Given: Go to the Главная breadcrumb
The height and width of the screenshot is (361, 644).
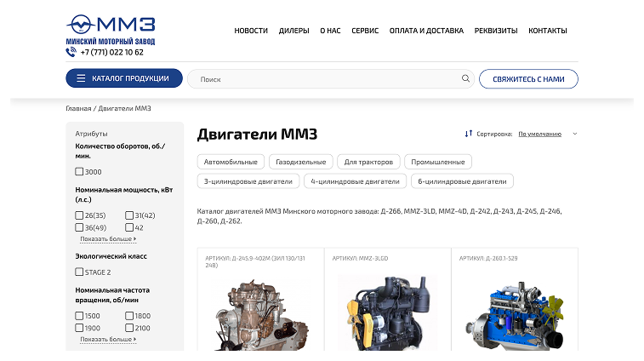Looking at the screenshot, I should pyautogui.click(x=78, y=108).
